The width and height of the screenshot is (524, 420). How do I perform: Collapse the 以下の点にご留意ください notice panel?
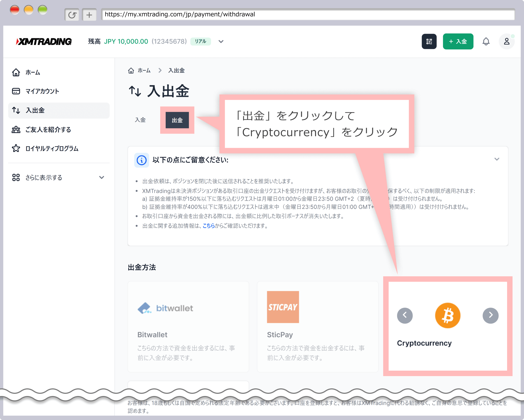pos(497,159)
